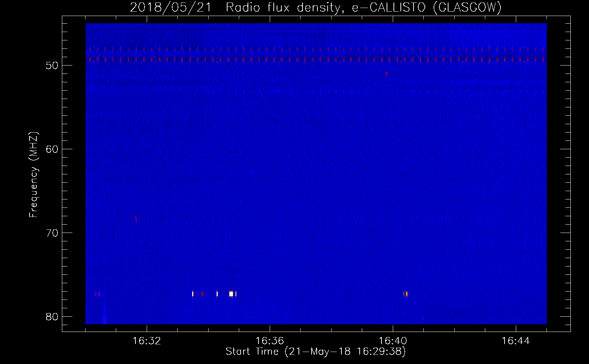The height and width of the screenshot is (364, 589).
Task: Click the isolated red spot near 51 MHz
Action: tap(386, 73)
